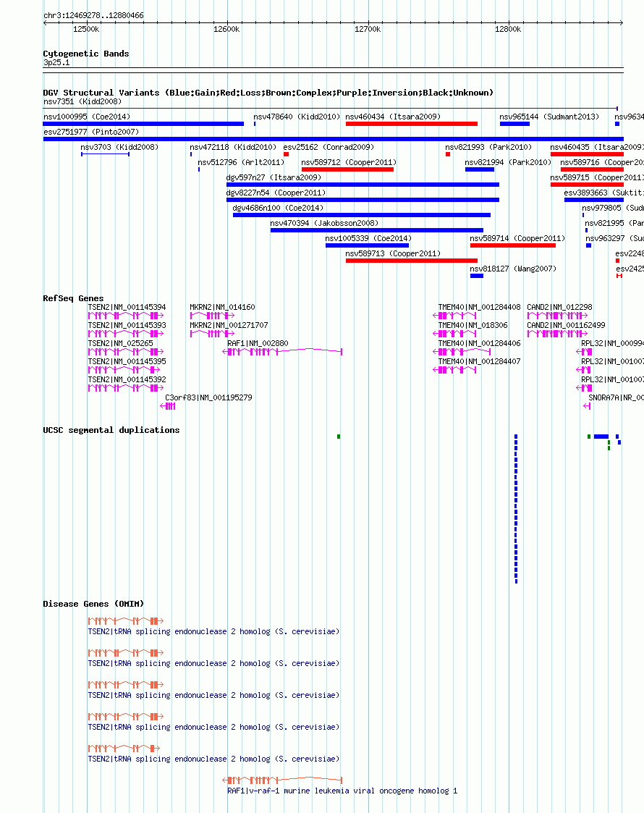Image resolution: width=644 pixels, height=813 pixels.
Task: Click the 3p25.1 band label
Action: (56, 62)
